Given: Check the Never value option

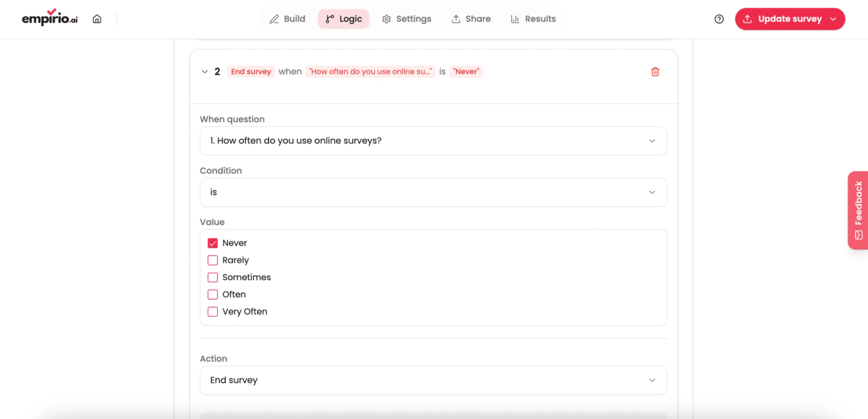Looking at the screenshot, I should click(213, 243).
